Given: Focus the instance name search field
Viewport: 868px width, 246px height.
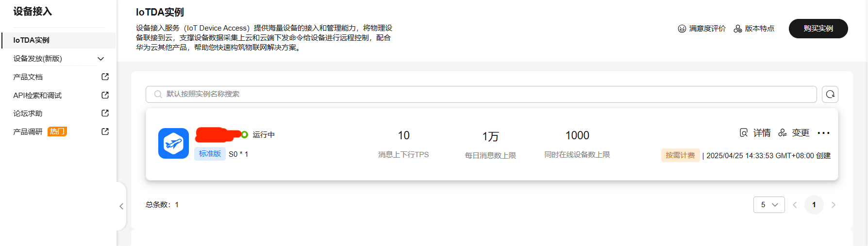Looking at the screenshot, I should pyautogui.click(x=481, y=94).
